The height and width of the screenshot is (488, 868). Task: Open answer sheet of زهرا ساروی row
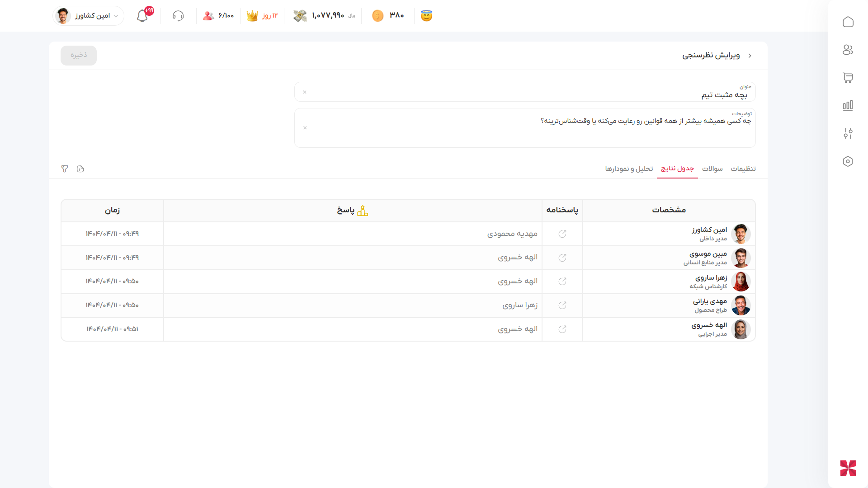pyautogui.click(x=562, y=281)
